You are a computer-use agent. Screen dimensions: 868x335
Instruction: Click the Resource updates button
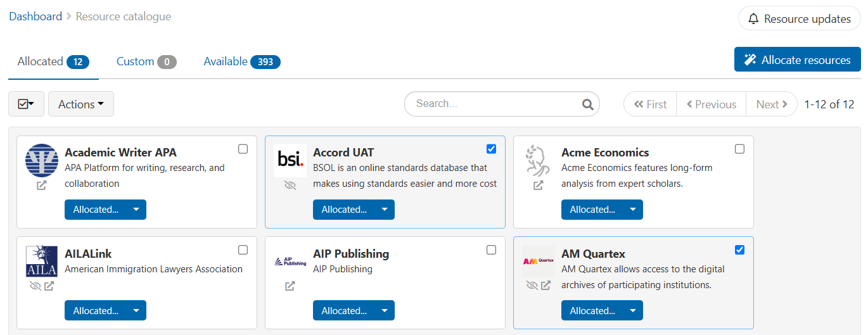pyautogui.click(x=800, y=19)
